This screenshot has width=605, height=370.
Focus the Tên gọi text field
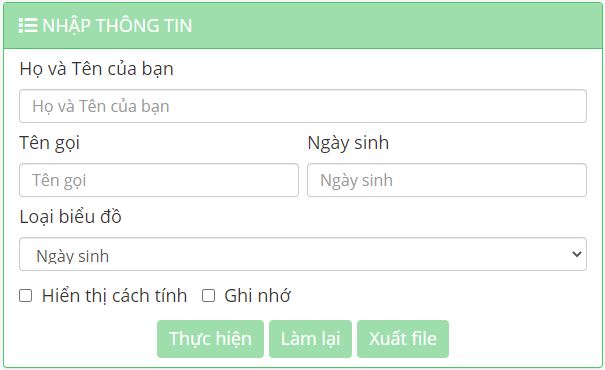[159, 180]
